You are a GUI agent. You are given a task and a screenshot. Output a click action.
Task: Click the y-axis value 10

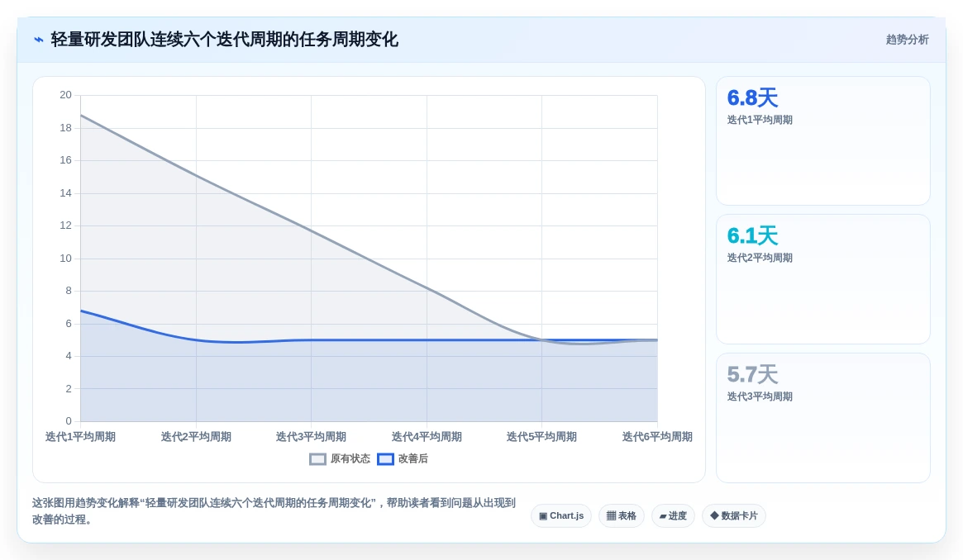(65, 259)
